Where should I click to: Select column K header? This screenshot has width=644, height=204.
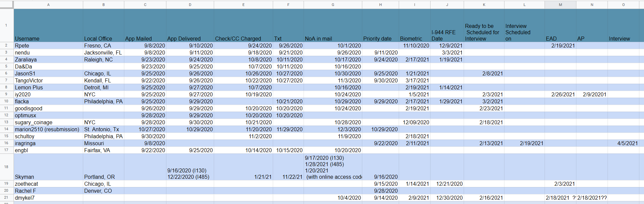[x=484, y=5]
